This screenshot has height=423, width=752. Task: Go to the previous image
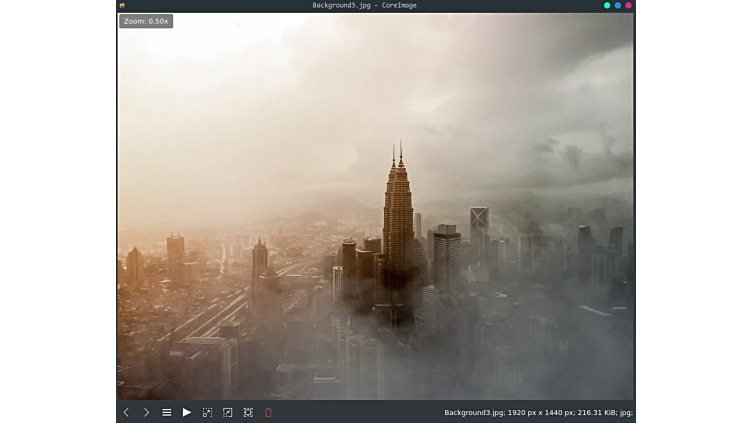(x=126, y=412)
